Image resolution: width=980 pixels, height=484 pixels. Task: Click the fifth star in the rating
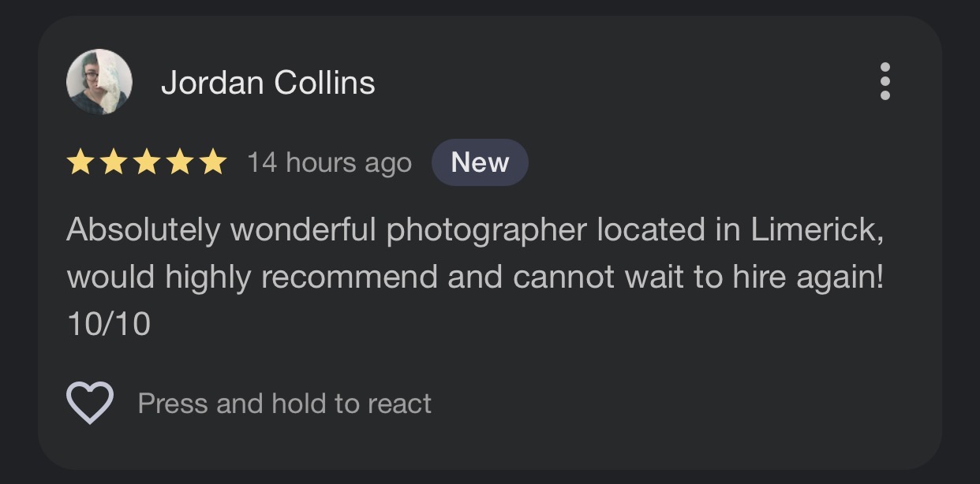[x=212, y=162]
